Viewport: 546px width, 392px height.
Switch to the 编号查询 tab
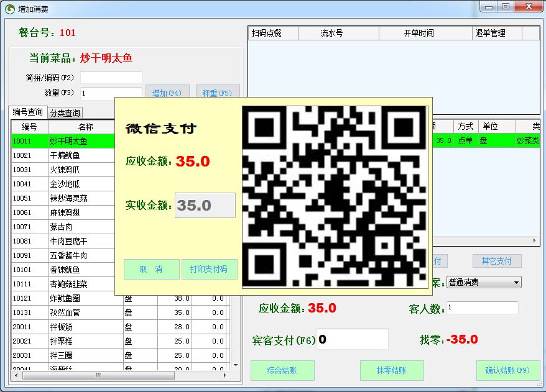point(27,112)
